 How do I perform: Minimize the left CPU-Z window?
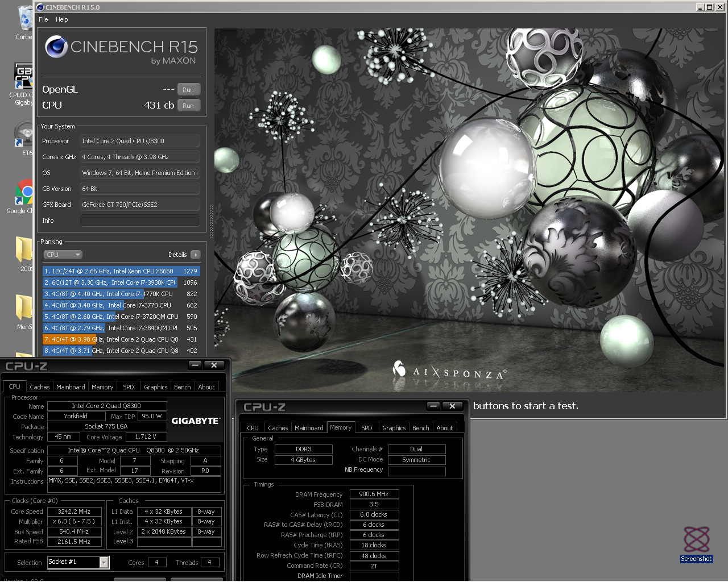(195, 365)
